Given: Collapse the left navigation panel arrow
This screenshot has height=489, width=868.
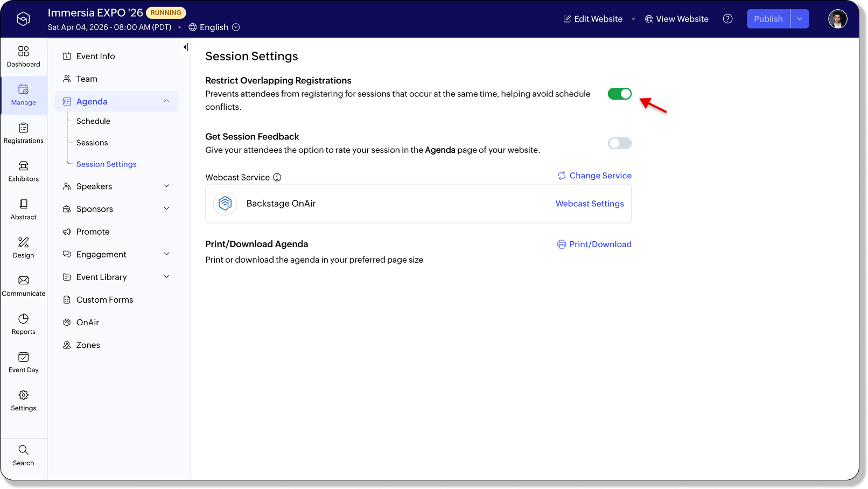Looking at the screenshot, I should point(185,47).
